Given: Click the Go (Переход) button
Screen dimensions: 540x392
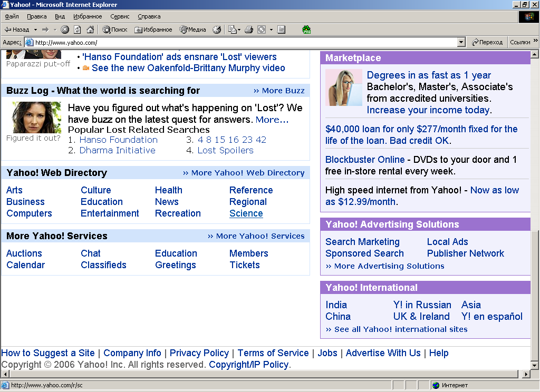Looking at the screenshot, I should coord(487,42).
